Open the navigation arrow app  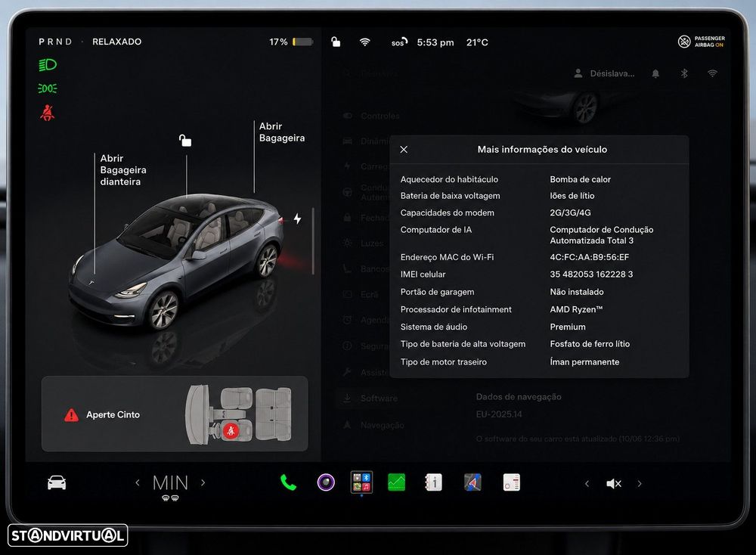[472, 482]
